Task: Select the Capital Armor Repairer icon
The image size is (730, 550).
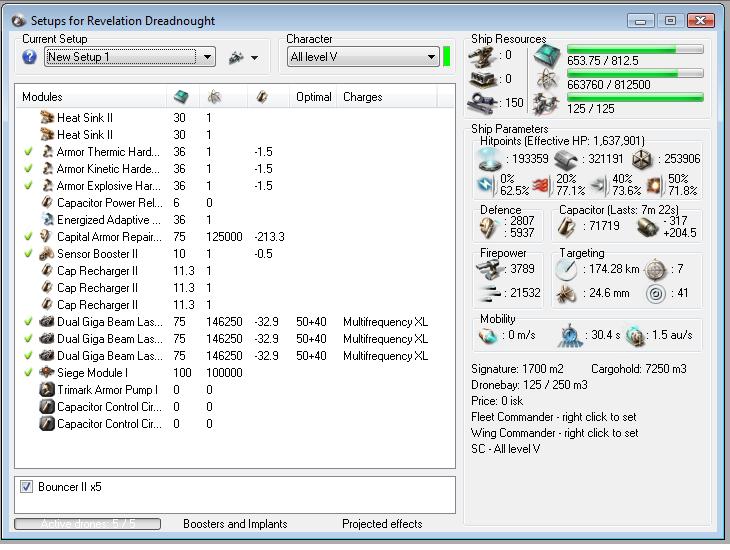Action: (x=46, y=237)
